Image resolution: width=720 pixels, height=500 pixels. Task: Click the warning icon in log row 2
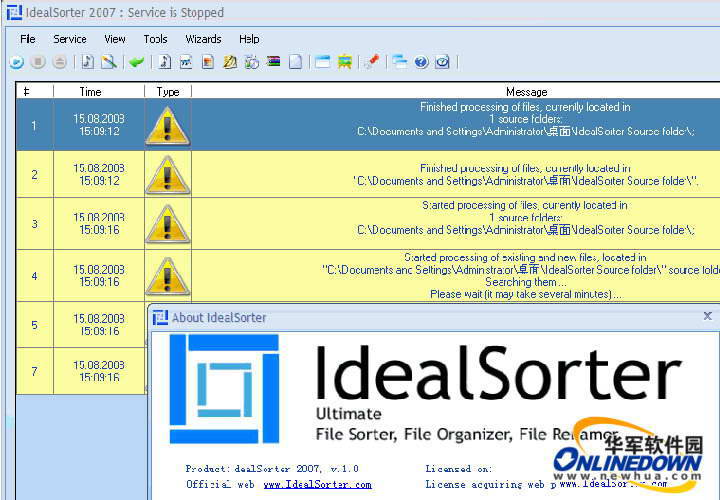(x=168, y=174)
